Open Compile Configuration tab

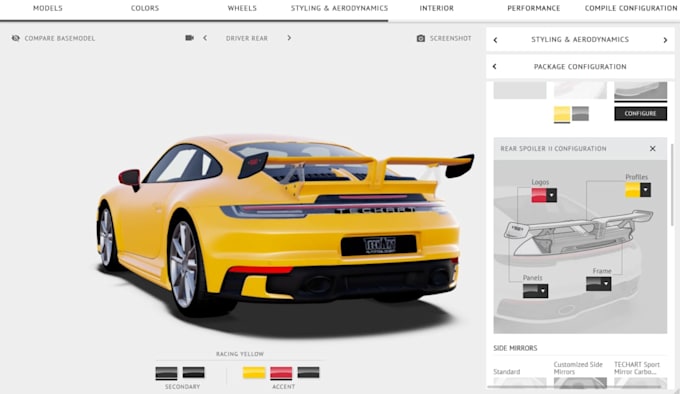click(x=631, y=8)
